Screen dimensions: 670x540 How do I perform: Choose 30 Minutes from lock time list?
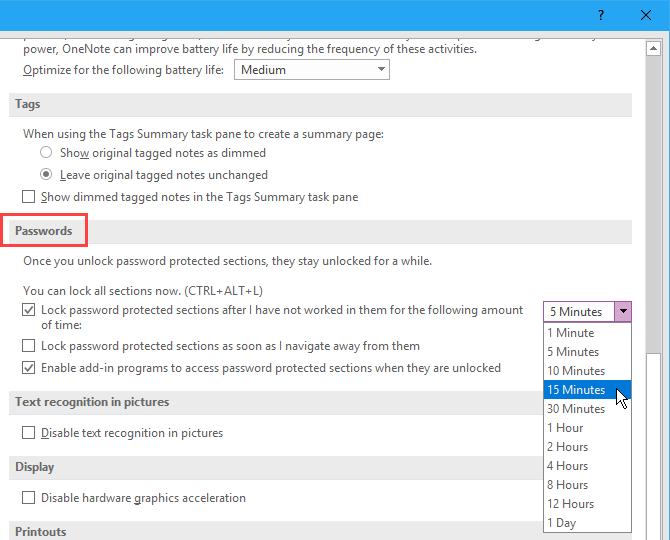[x=587, y=408]
